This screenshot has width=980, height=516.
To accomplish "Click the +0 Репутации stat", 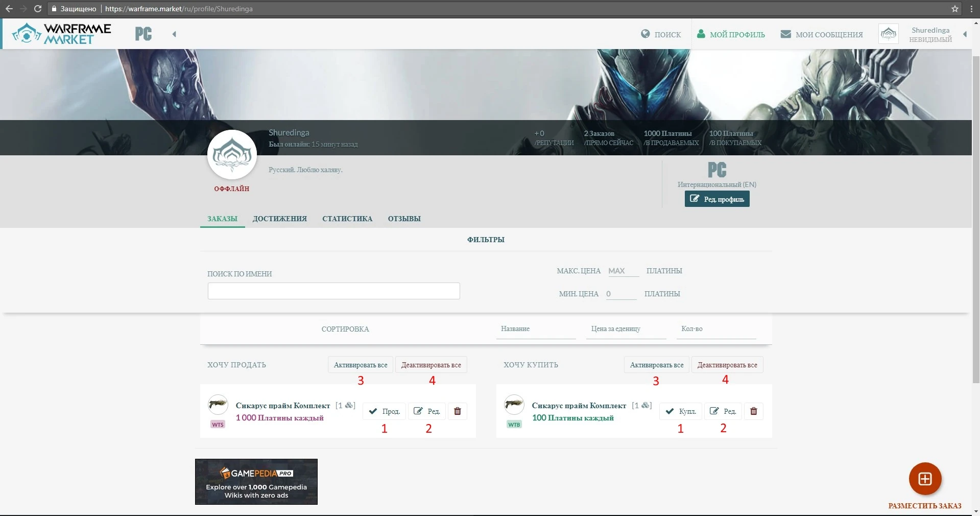I will coord(554,138).
